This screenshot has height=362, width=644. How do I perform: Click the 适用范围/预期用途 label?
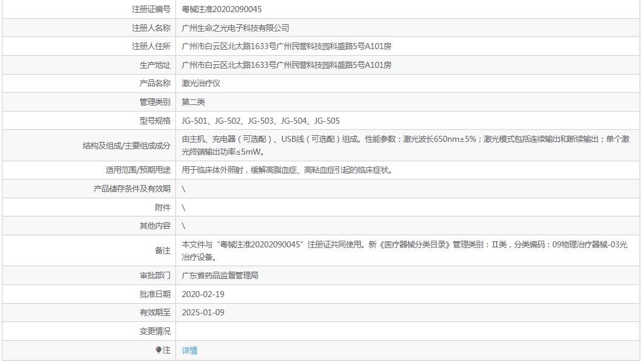138,170
